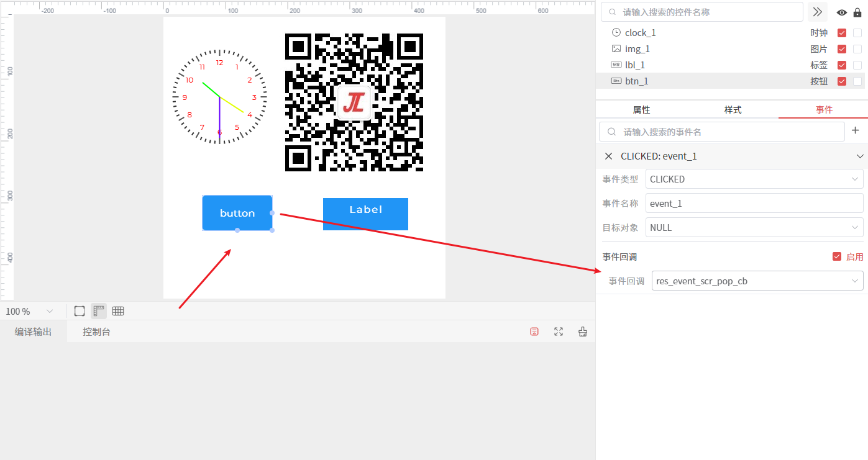Select the analog clock widget on canvas
The width and height of the screenshot is (868, 460).
pos(219,97)
